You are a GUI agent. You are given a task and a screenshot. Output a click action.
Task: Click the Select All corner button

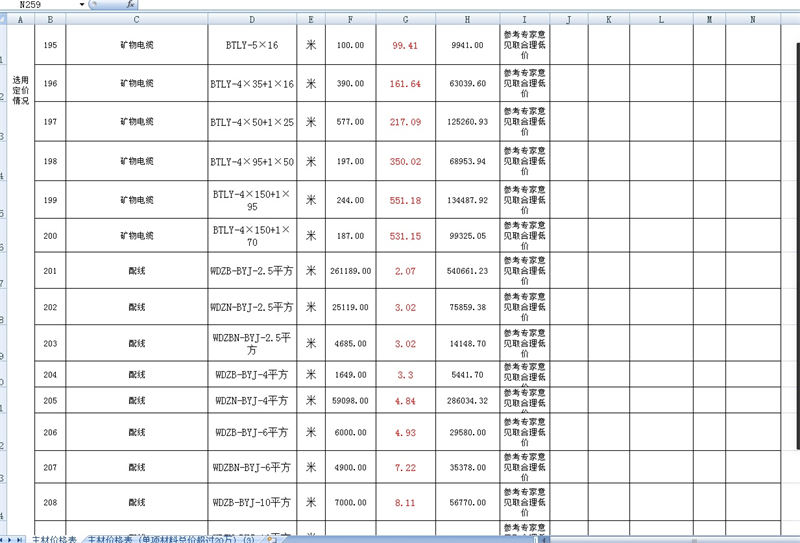pos(4,19)
